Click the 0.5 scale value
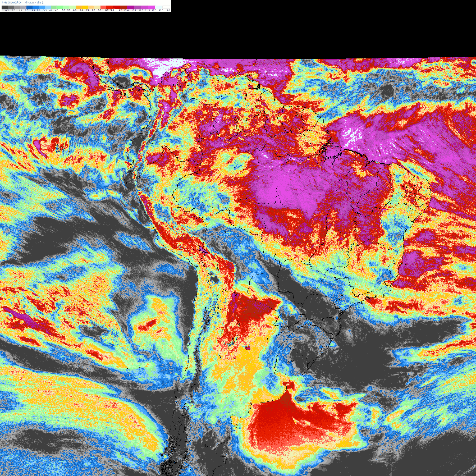Image resolution: width=476 pixels, height=476 pixels. point(7,10)
